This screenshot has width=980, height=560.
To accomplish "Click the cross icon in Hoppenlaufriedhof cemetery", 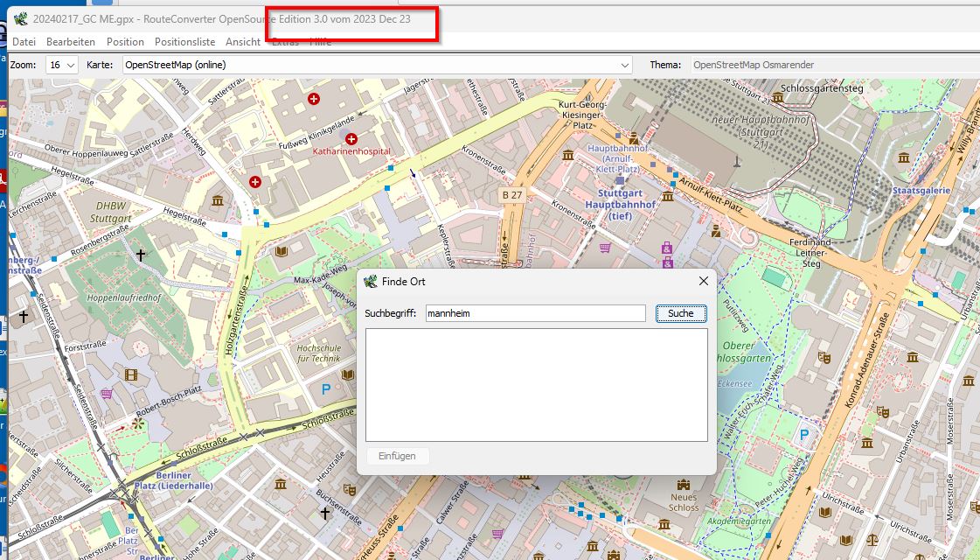I will 141,255.
